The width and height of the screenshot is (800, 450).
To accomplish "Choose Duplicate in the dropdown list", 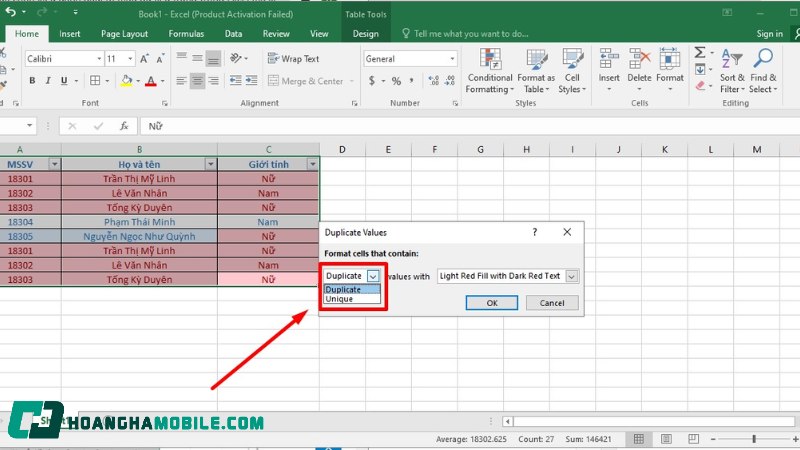I will (352, 289).
